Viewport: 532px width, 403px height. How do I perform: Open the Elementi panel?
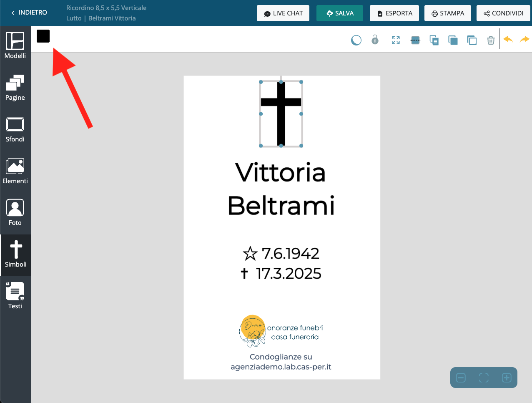pos(15,171)
